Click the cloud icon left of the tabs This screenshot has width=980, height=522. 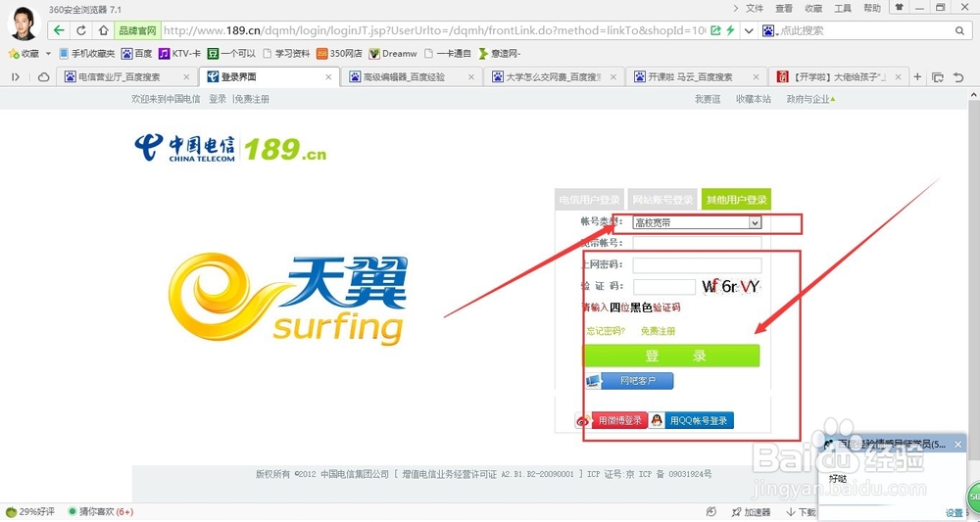pyautogui.click(x=44, y=76)
